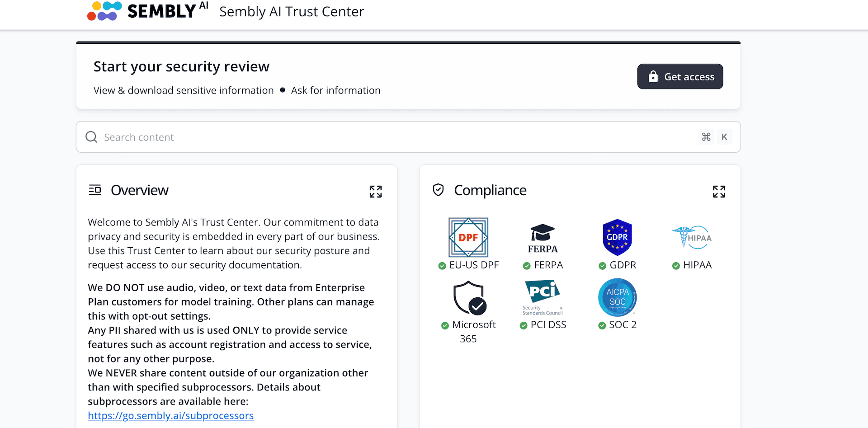Open the Microsoft 365 shield badge

point(470,297)
